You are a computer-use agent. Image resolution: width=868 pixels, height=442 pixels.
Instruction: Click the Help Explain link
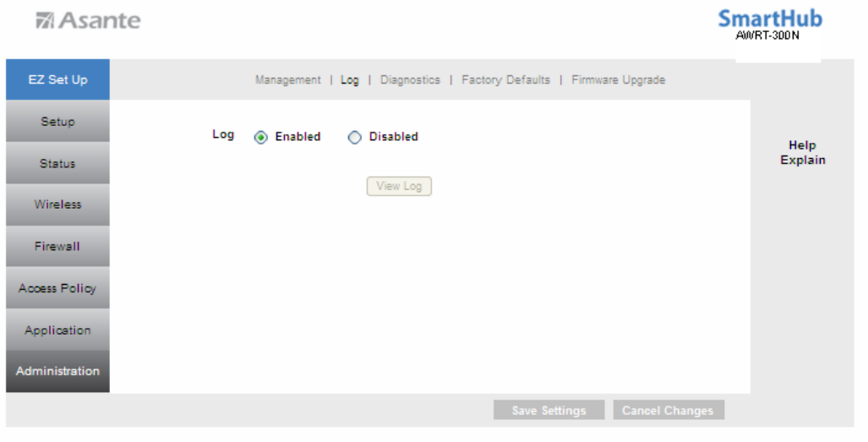[x=803, y=153]
